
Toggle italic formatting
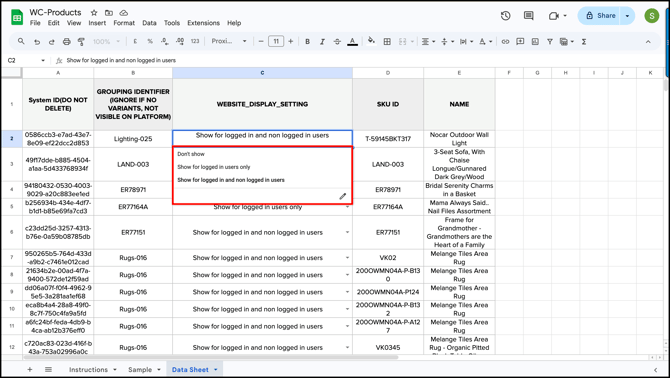[322, 41]
